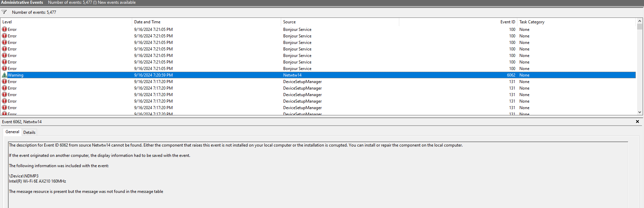Click the filter funnel icon
This screenshot has width=644, height=208.
coord(4,12)
